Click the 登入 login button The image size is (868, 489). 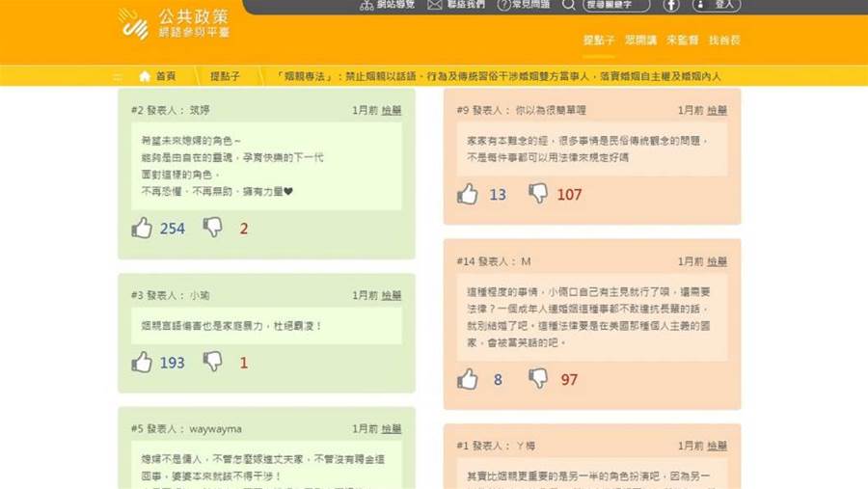pyautogui.click(x=717, y=5)
